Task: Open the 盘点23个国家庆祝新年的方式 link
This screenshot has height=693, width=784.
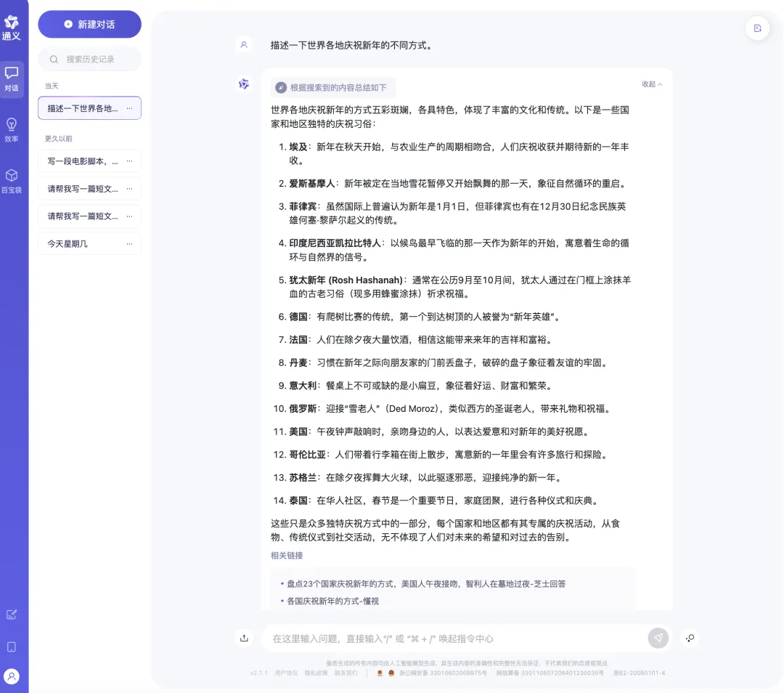Action: [x=426, y=583]
